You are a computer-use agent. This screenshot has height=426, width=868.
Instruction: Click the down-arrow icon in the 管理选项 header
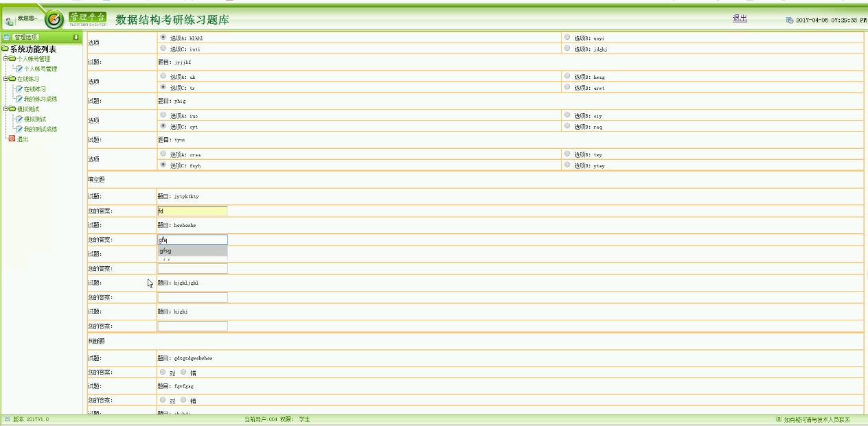coord(76,36)
